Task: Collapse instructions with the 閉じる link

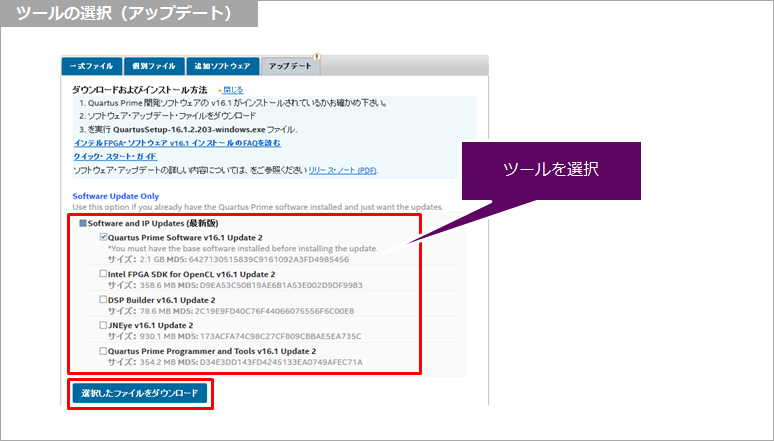Action: pyautogui.click(x=233, y=90)
